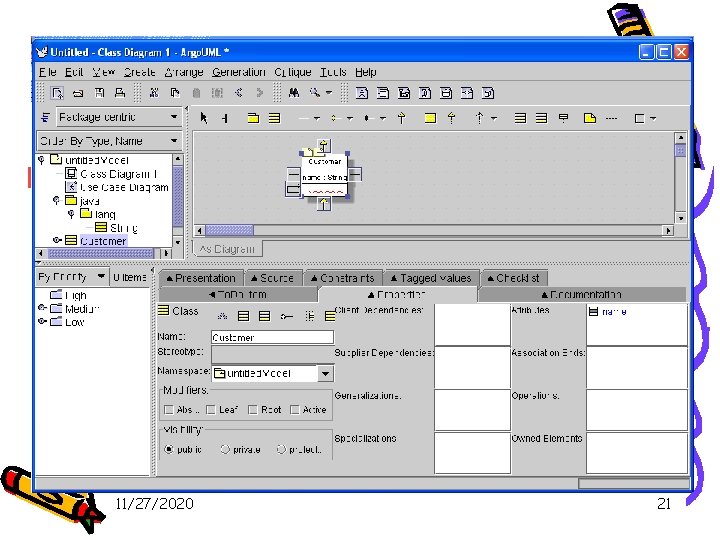Click the Navigate Back arrow icon

(x=239, y=93)
